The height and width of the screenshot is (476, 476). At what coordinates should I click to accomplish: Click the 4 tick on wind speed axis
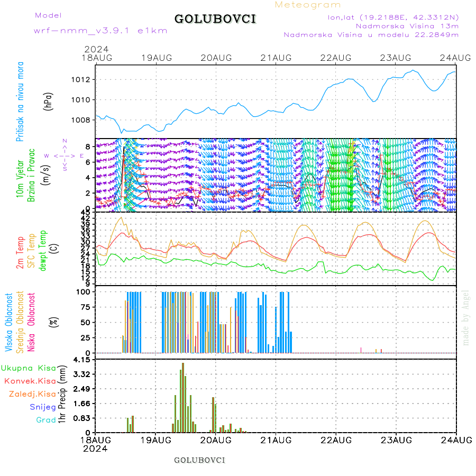point(88,178)
